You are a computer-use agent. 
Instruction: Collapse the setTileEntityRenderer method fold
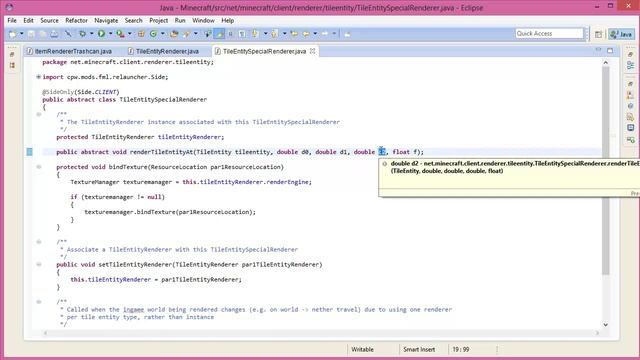click(x=39, y=264)
